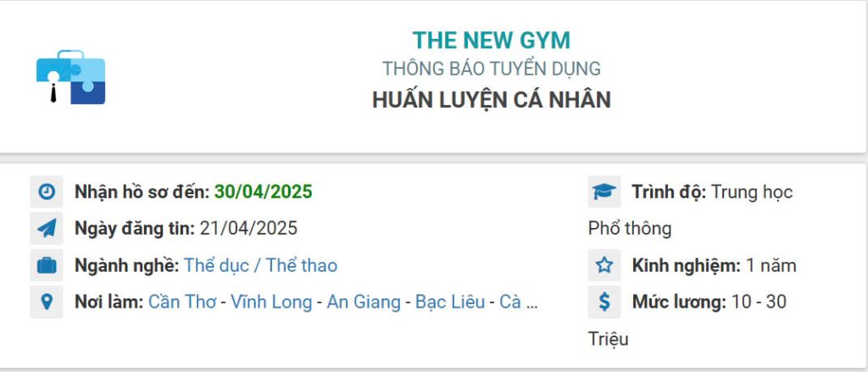Screen dimensions: 868x372
Task: Click THE NEW GYM company name
Action: 491,40
